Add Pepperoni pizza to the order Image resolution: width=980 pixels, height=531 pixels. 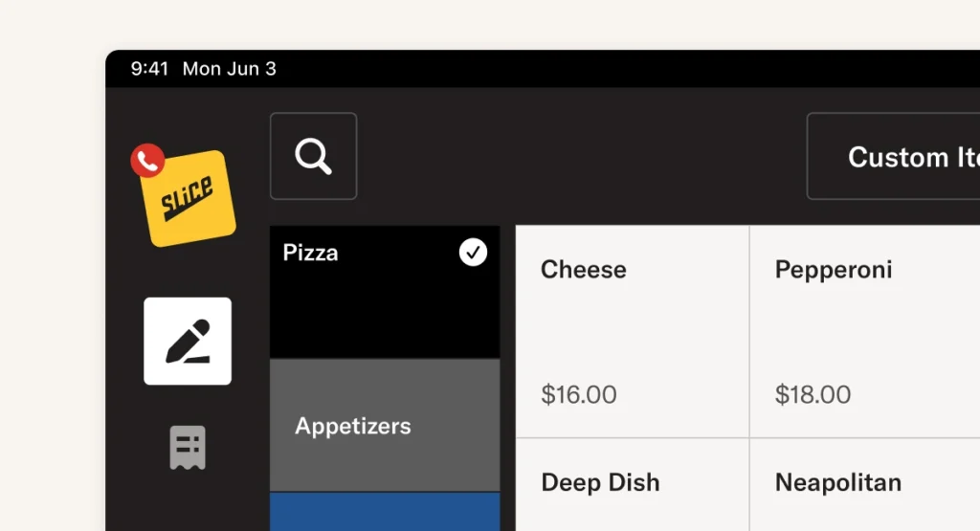pyautogui.click(x=864, y=331)
